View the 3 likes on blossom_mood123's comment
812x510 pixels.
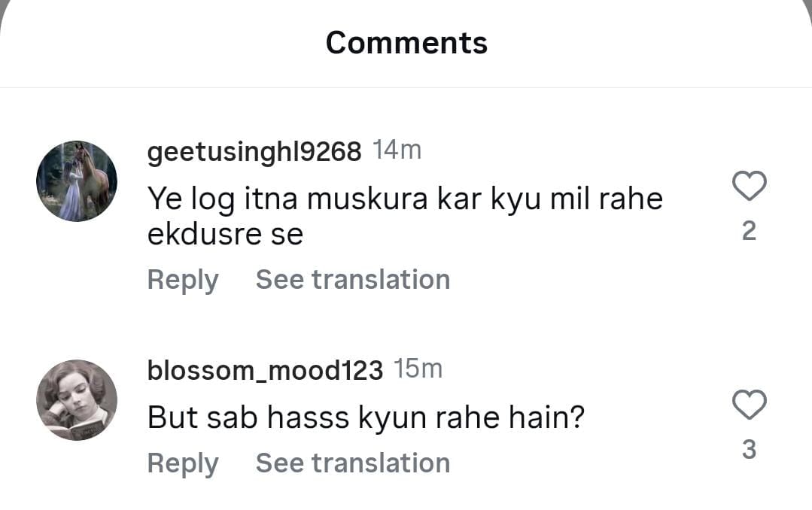coord(749,449)
